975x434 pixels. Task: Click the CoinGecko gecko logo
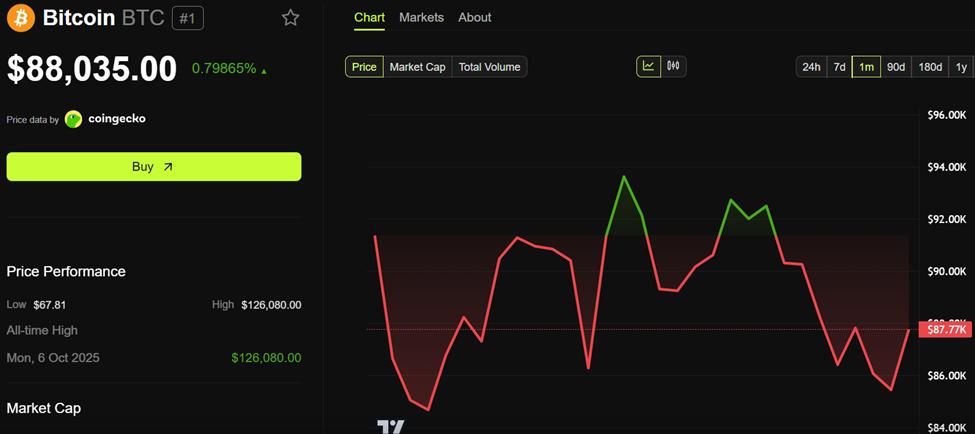pyautogui.click(x=74, y=119)
